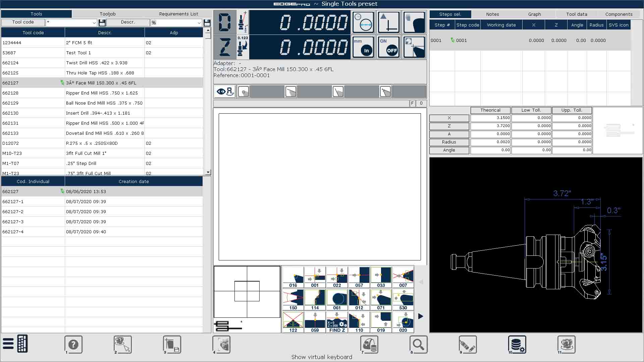The image size is (644, 362).
Task: Expand the Descr. filter dropdown
Action: [199, 23]
